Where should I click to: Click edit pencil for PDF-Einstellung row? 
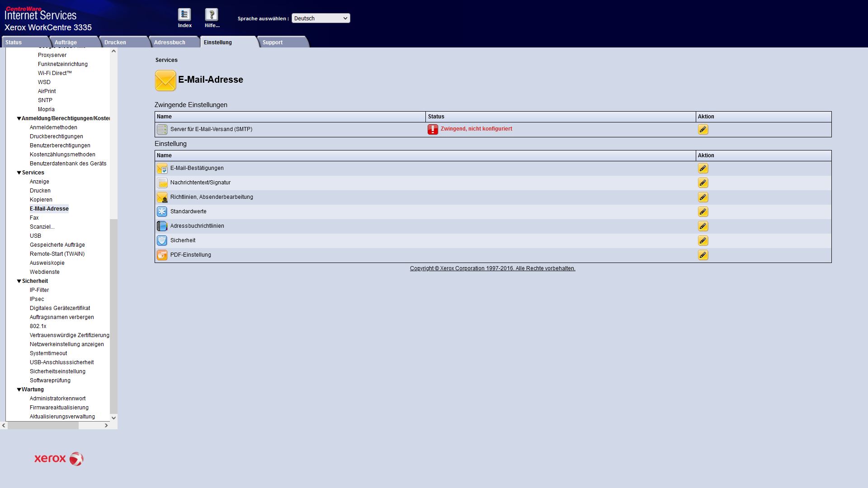[703, 255]
